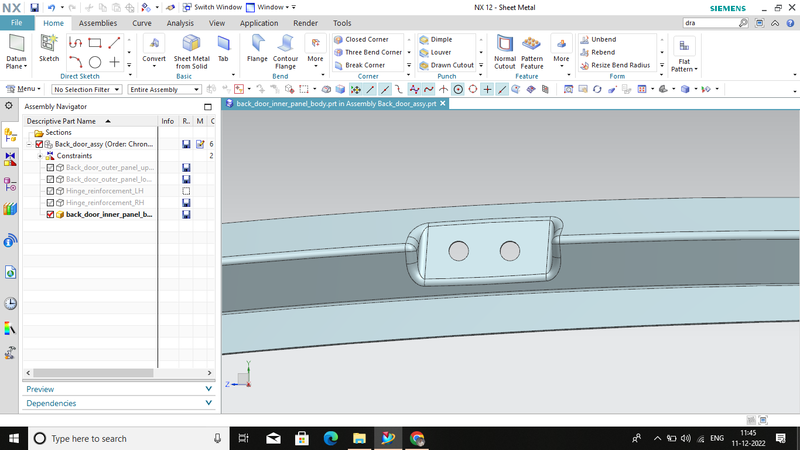Toggle Hinge_reinforcement_RH checkbox
Screen dimensions: 800x450
coord(50,203)
